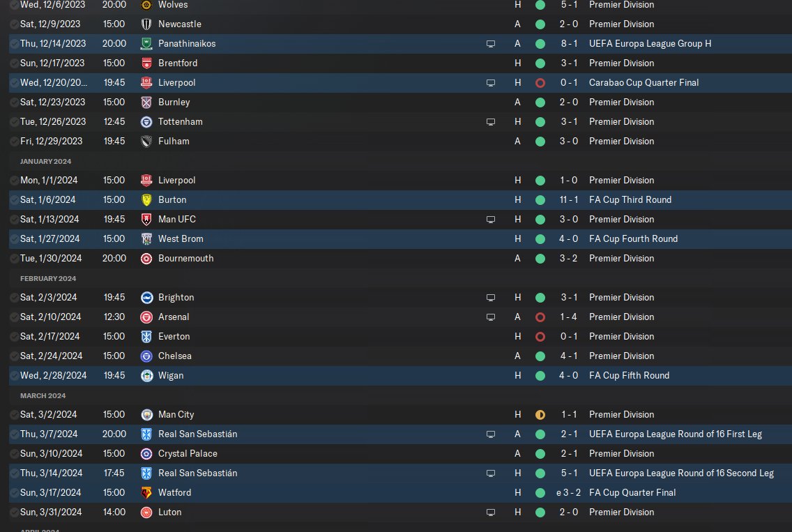Collapse the MARCH 2024 section header
The height and width of the screenshot is (532, 792).
point(43,395)
